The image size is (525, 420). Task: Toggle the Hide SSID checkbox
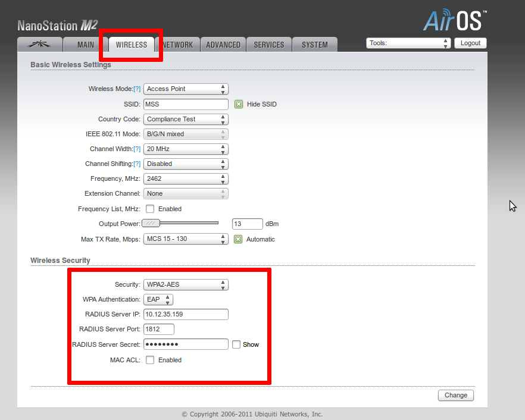pyautogui.click(x=238, y=105)
